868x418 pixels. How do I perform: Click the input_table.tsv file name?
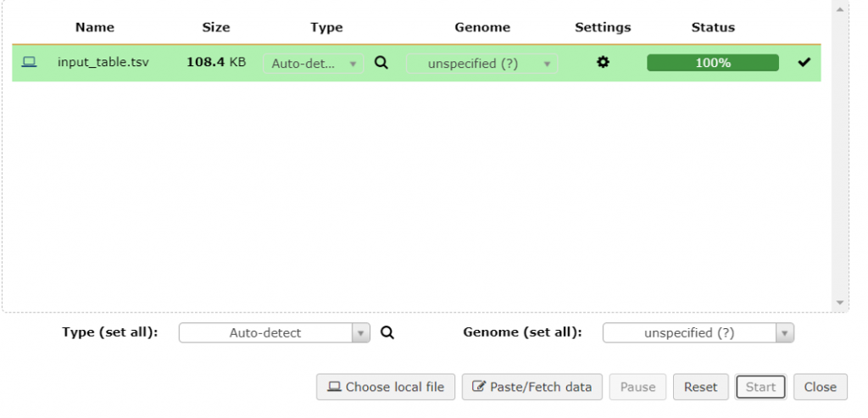103,63
